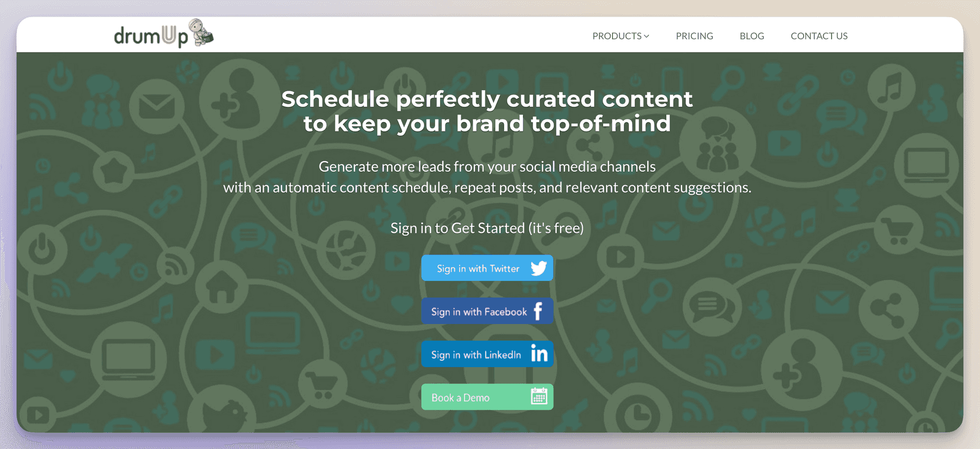Click the Sign in to Get Started text

coord(487,228)
